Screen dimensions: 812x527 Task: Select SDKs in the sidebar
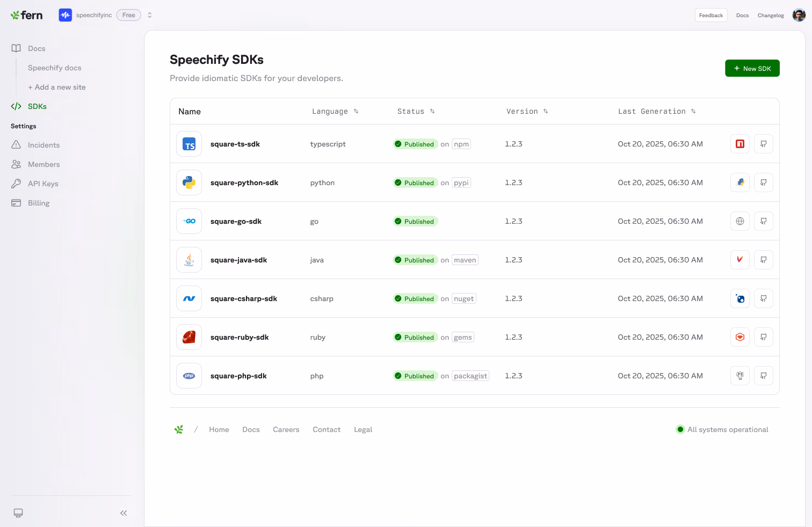[x=37, y=106]
